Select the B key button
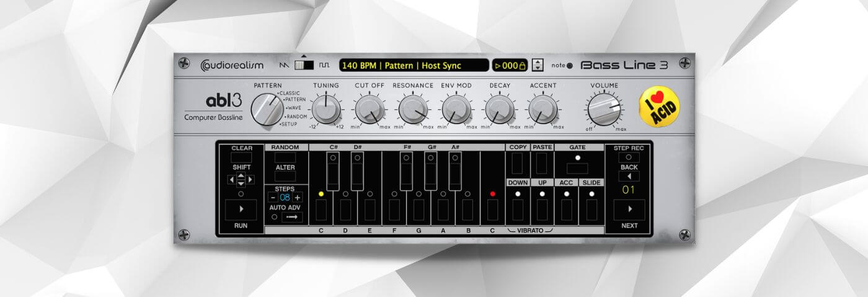 click(468, 210)
